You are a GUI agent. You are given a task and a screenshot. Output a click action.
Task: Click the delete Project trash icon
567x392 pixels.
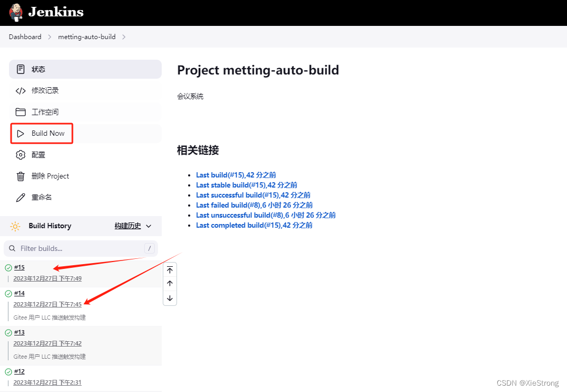[21, 176]
